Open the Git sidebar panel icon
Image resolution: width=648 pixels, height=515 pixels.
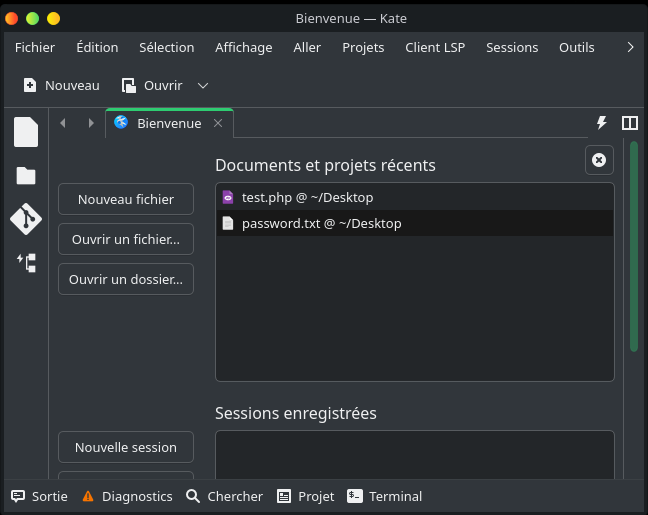(26, 219)
